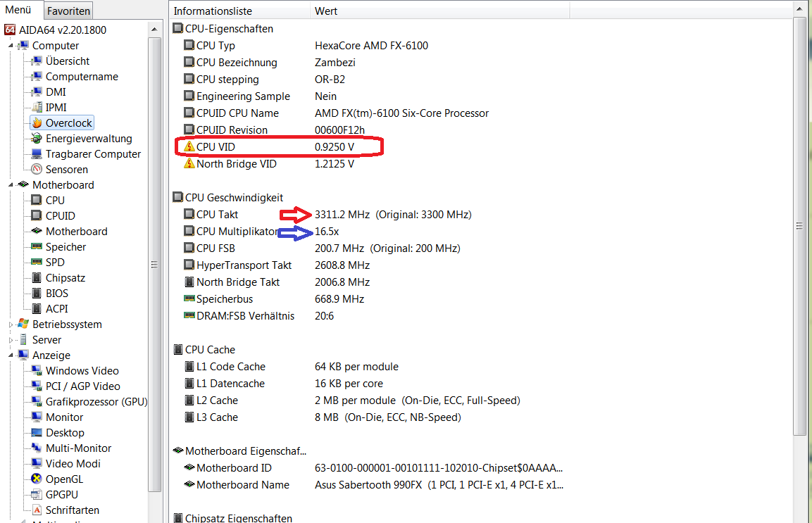Screen dimensions: 812x523
Task: Click the details panel scroll-up arrow
Action: (799, 10)
